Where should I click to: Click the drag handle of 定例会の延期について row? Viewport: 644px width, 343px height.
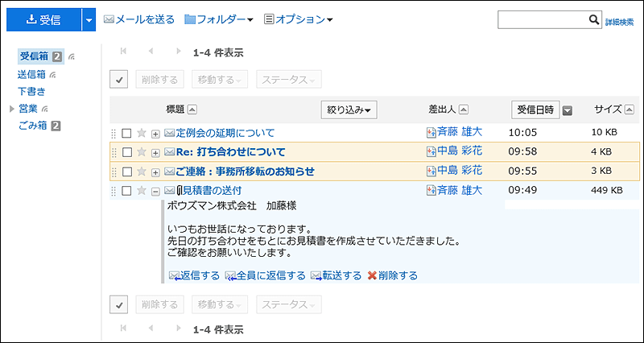[x=114, y=134]
